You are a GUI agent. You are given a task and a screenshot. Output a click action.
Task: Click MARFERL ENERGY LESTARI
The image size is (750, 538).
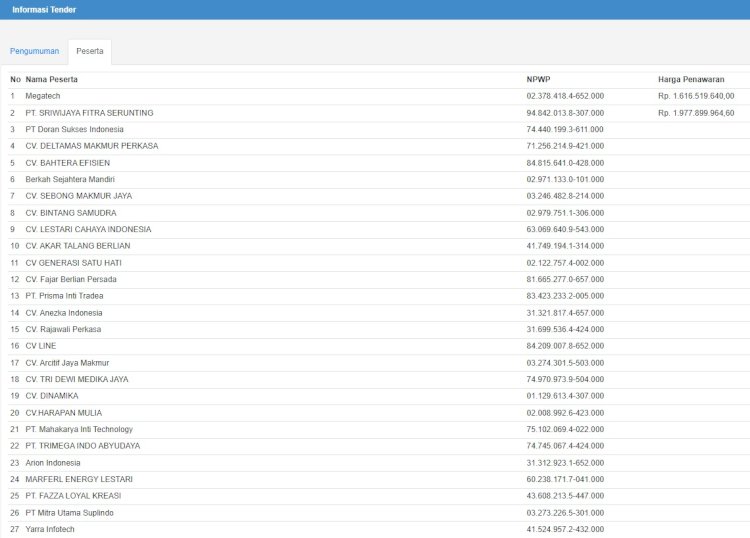(79, 479)
